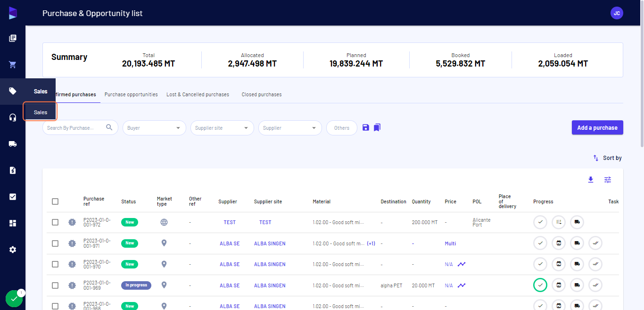Open the Supplier filter dropdown
Image resolution: width=644 pixels, height=310 pixels.
coord(290,128)
